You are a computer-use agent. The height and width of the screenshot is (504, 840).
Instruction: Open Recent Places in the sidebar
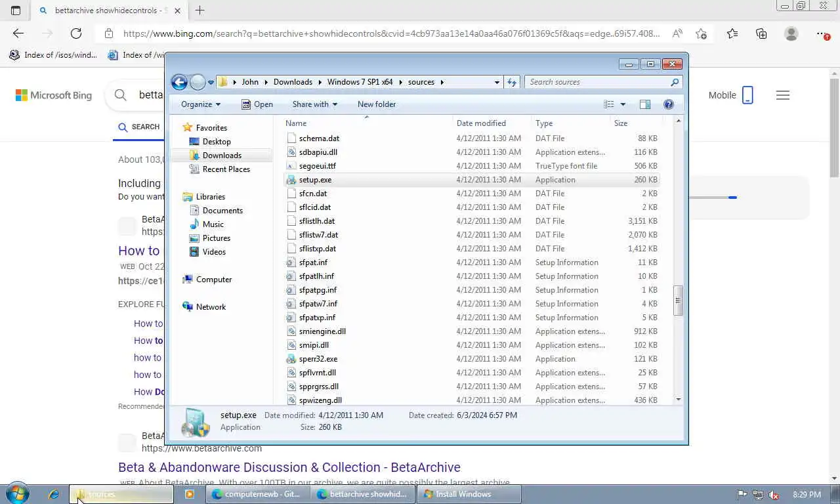tap(226, 169)
